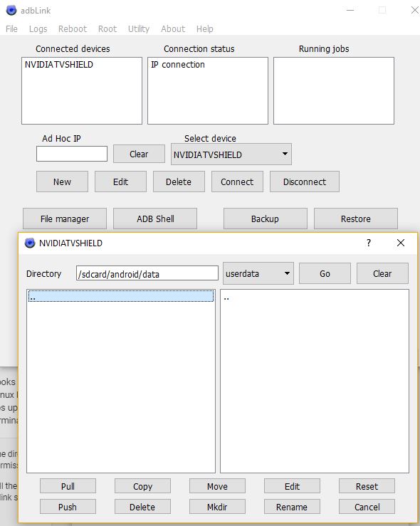Minimize the adbLink window
Screen dimensions: 420x526
tap(350, 10)
